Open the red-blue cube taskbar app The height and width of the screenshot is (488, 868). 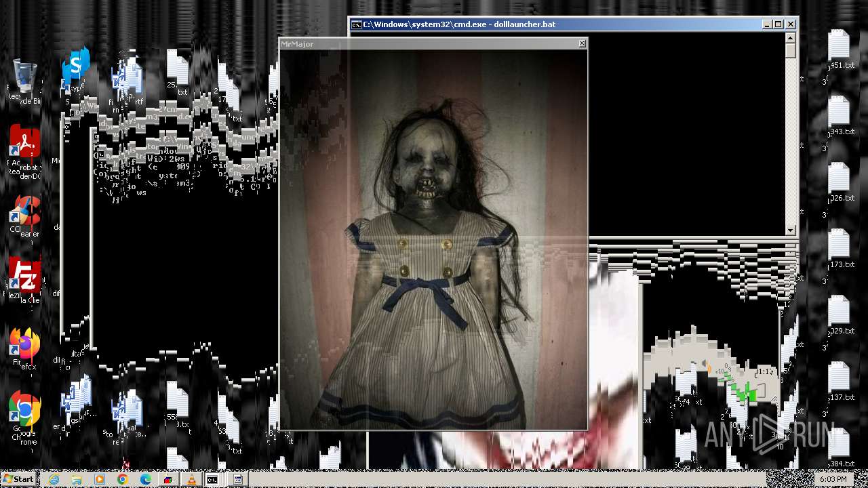click(168, 479)
